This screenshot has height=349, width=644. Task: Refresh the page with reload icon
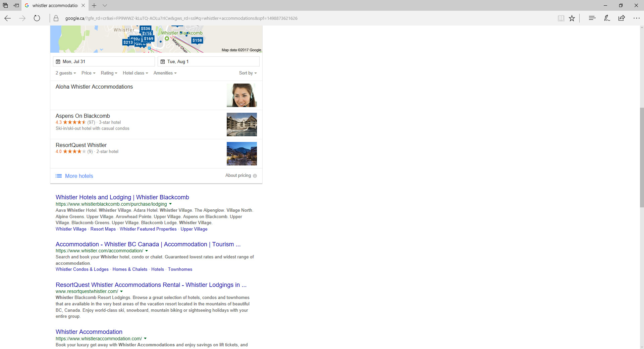tap(37, 18)
